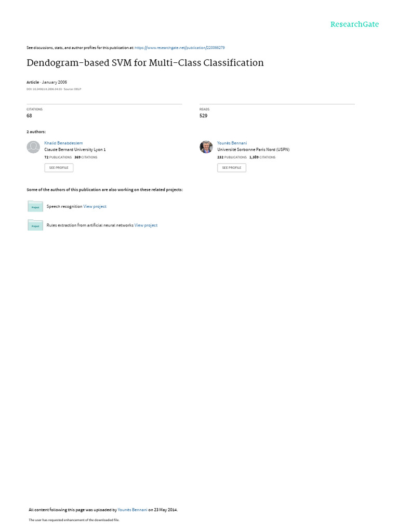
Task: Click SEE PROFILE under Khalid Benabdeslem
Action: click(x=59, y=168)
